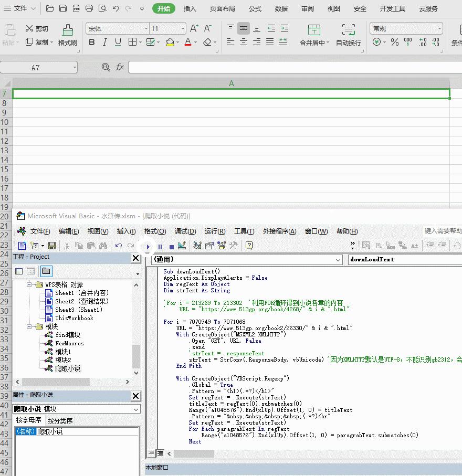Select the 按分类序 properties tab
The height and width of the screenshot is (476, 462).
pos(60,420)
